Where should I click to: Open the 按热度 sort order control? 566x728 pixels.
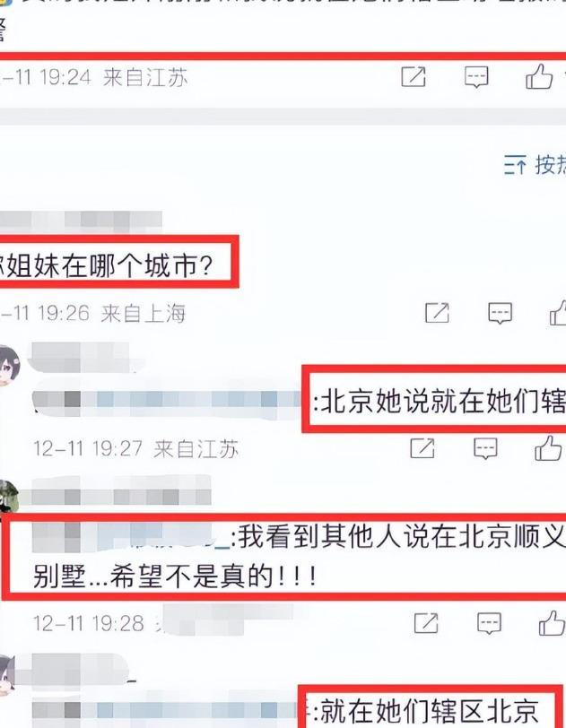coord(535,165)
